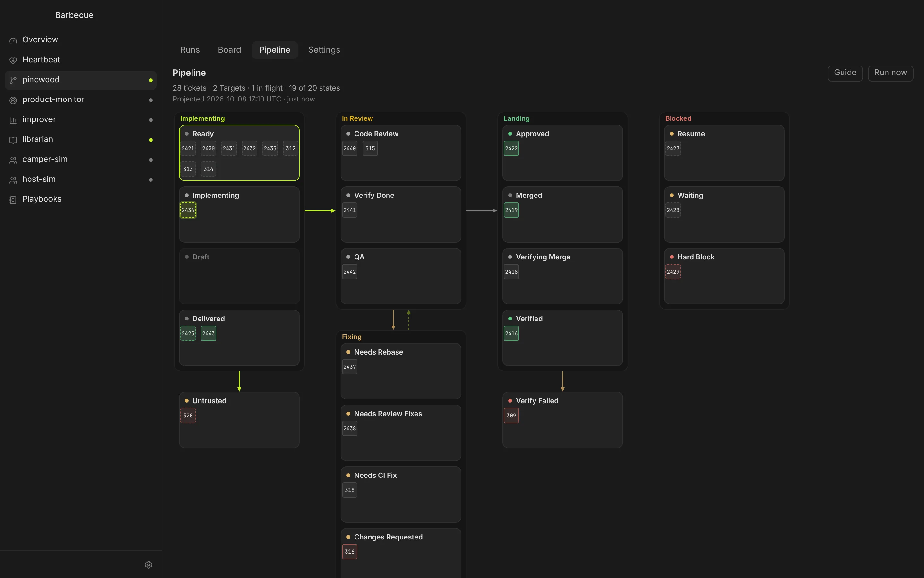Click the product-monitor radar icon

13,100
